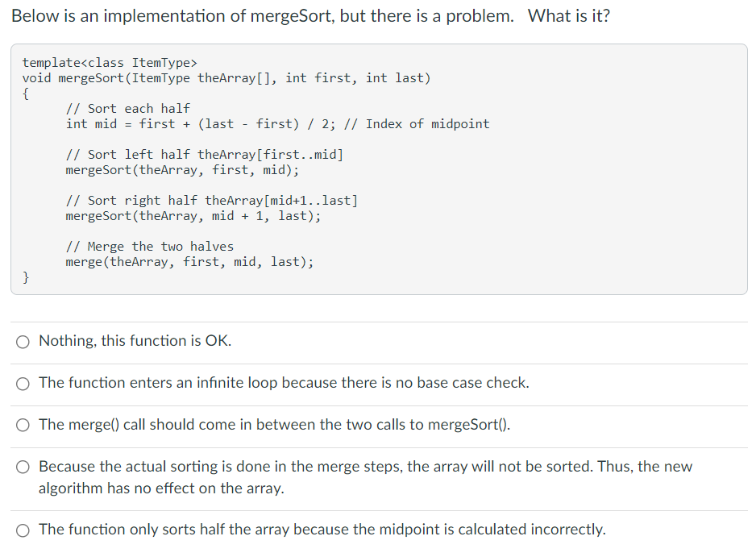Click the closing brace of mergeSort
The image size is (756, 557).
tap(26, 276)
